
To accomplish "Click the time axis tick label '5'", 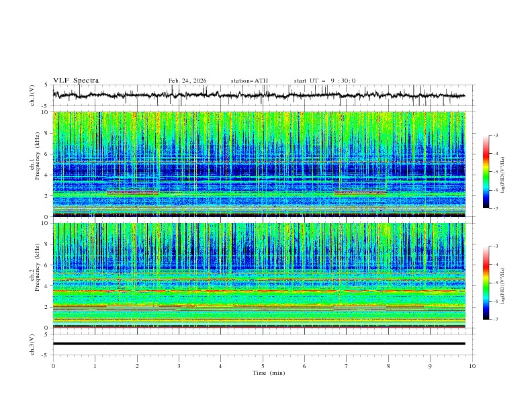I will tap(263, 366).
